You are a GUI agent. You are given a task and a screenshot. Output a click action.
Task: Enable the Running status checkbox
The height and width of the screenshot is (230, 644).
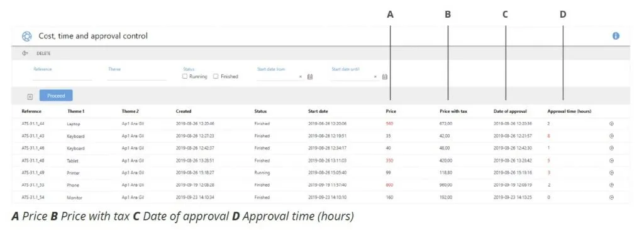[185, 76]
